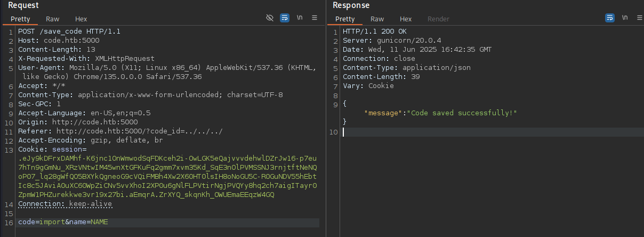The width and height of the screenshot is (644, 237).
Task: Click the Connection: keep-alive header
Action: pos(65,204)
